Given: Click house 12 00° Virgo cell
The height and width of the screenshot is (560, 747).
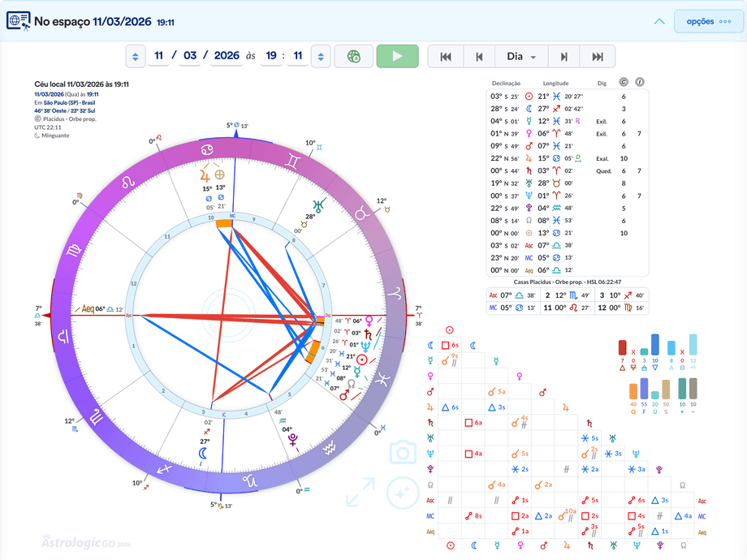Looking at the screenshot, I should 621,308.
